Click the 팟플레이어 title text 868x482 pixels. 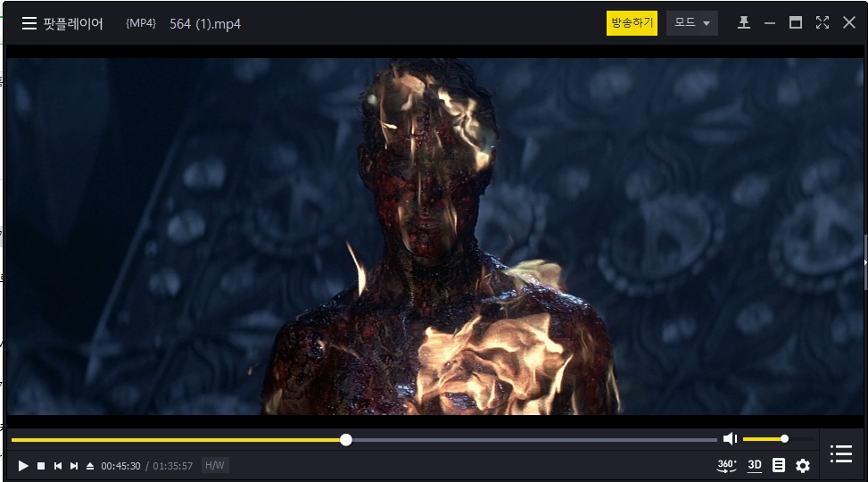pyautogui.click(x=73, y=24)
